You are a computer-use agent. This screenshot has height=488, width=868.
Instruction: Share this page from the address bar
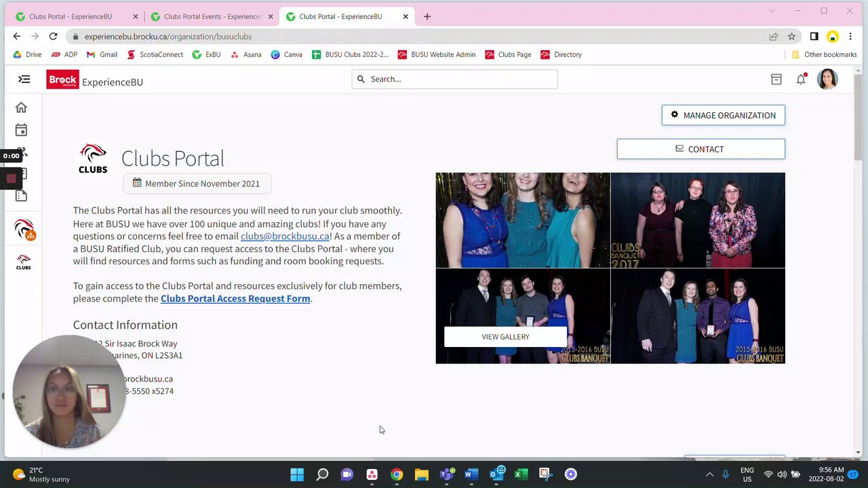click(x=773, y=37)
